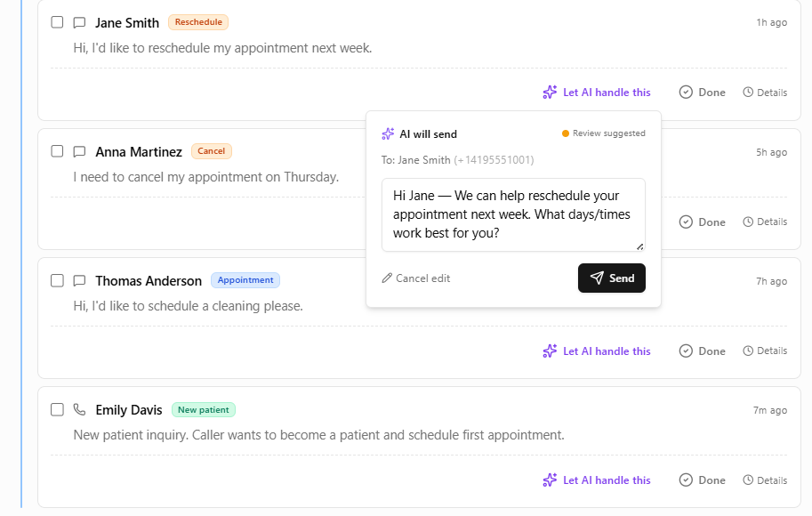Click the Reschedule tag next to Jane Smith
Screen dimensions: 812x516
coord(197,22)
